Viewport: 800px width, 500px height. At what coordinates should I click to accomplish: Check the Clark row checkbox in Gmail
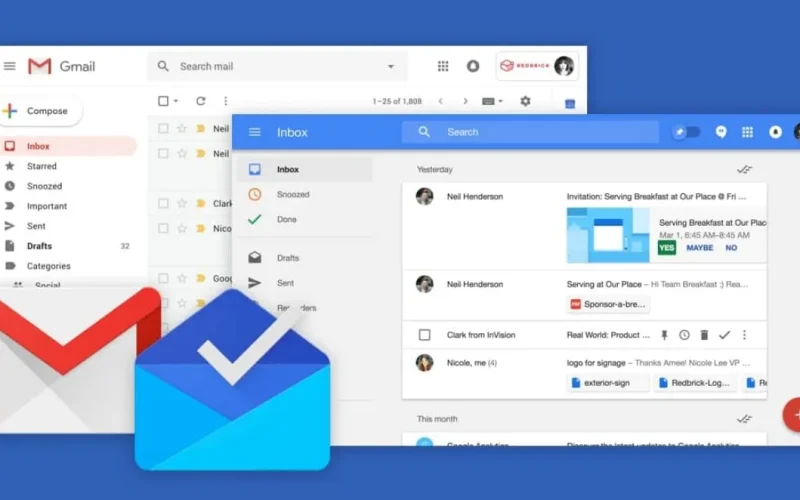tap(163, 204)
